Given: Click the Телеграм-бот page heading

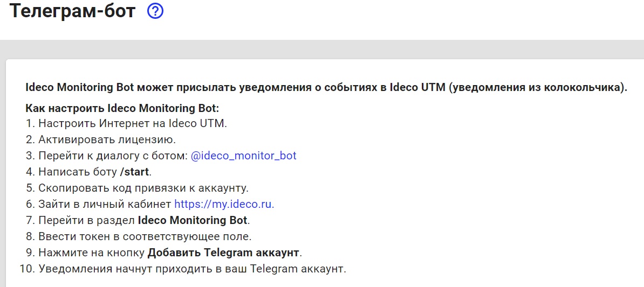Looking at the screenshot, I should [73, 12].
